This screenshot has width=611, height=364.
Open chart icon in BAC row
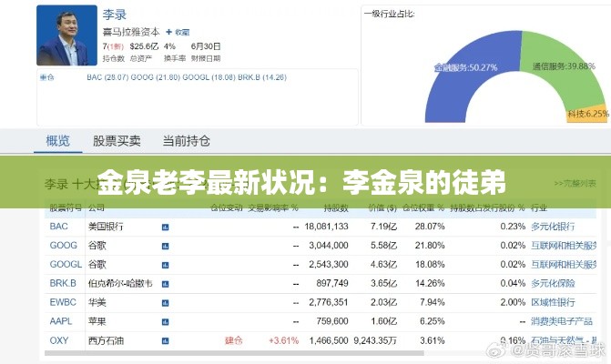(165, 227)
